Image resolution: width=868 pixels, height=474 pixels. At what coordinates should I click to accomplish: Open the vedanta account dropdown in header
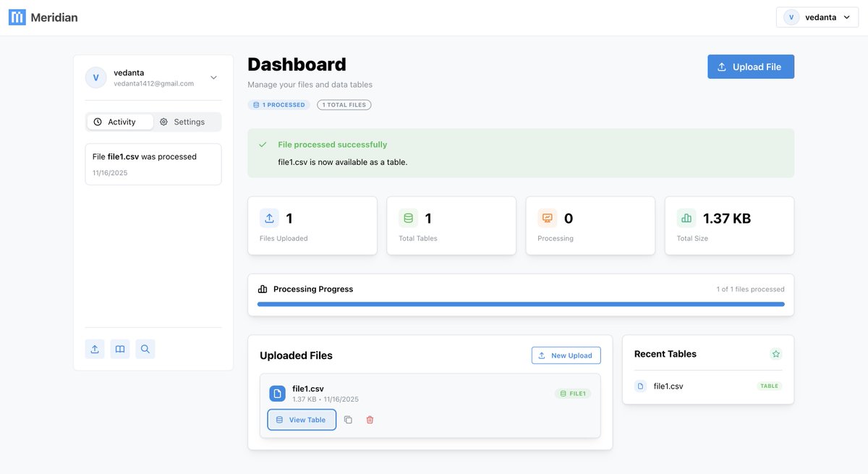pyautogui.click(x=817, y=17)
